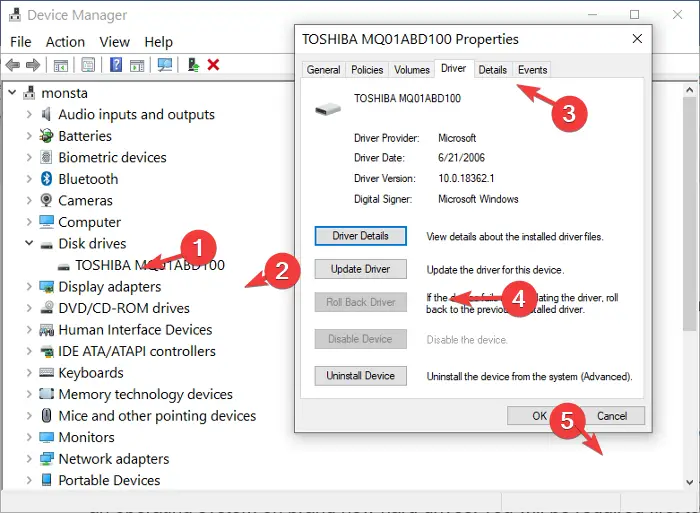
Task: Switch to the General tab
Action: point(323,70)
